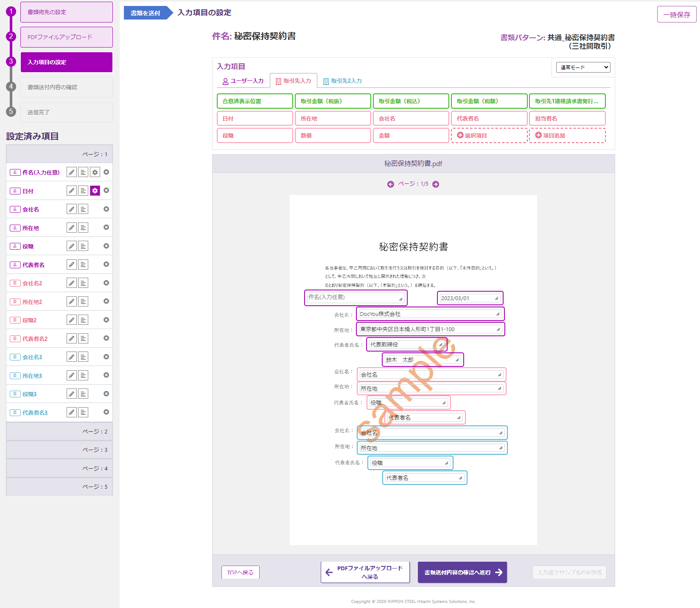700x608 pixels.
Task: Toggle the highlighted gear setting for 日付
Action: 95,191
